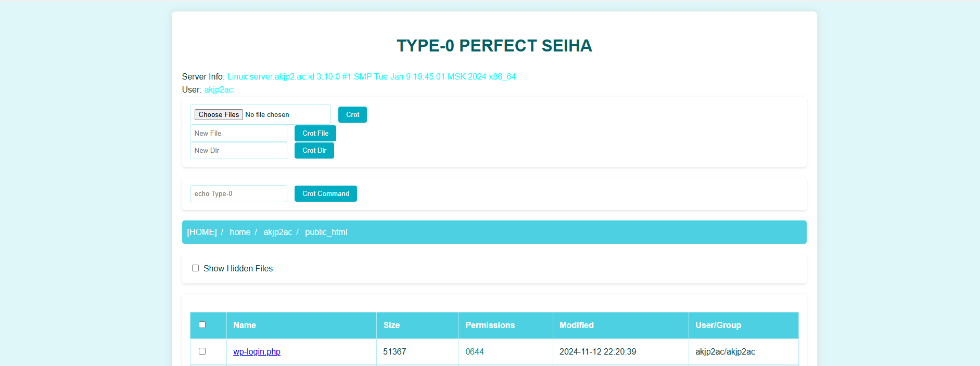This screenshot has width=980, height=366.
Task: Focus the New Dir text field
Action: (238, 151)
